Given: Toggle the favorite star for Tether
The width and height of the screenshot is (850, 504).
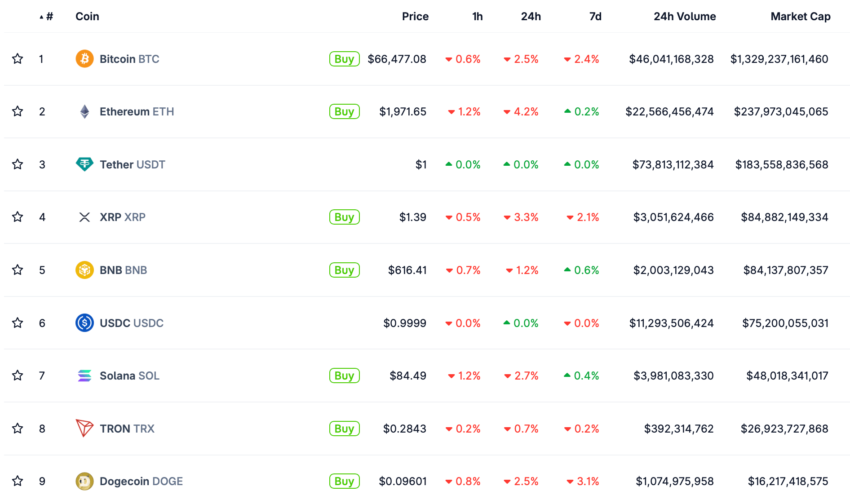Looking at the screenshot, I should [18, 164].
